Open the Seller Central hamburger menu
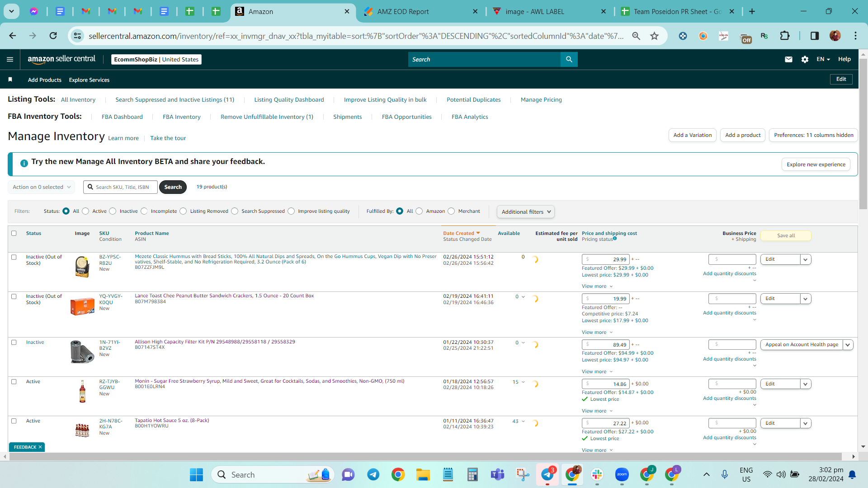Viewport: 868px width, 488px height. point(10,59)
